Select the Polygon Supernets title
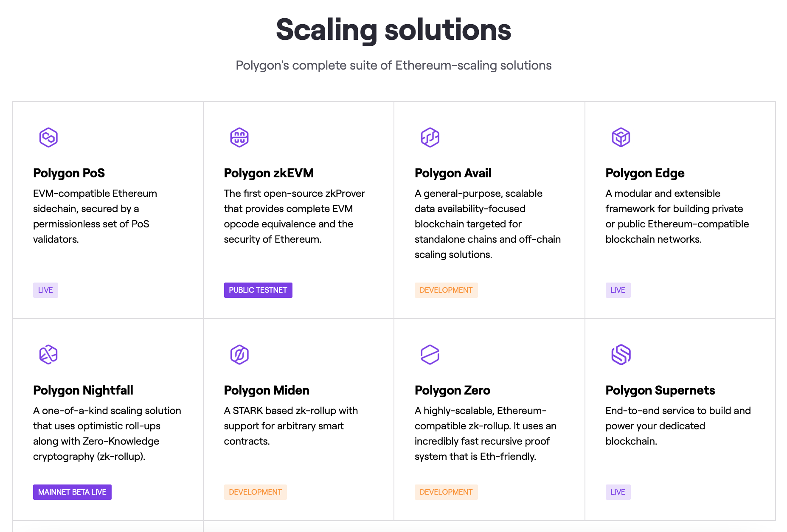787x532 pixels. point(660,390)
